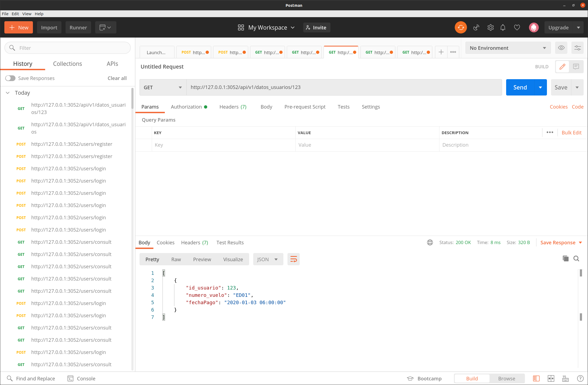Open keyboard shortcuts icon in status bar
The height and width of the screenshot is (385, 588).
(565, 378)
